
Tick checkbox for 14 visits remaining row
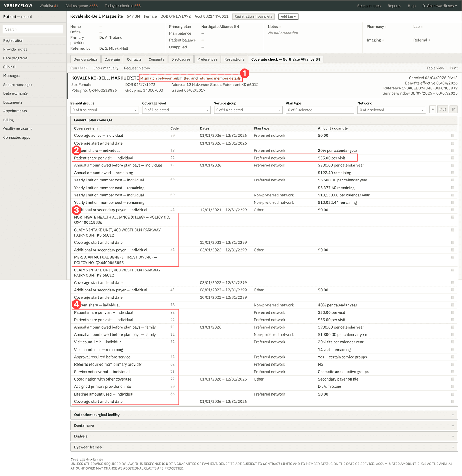[x=452, y=350]
